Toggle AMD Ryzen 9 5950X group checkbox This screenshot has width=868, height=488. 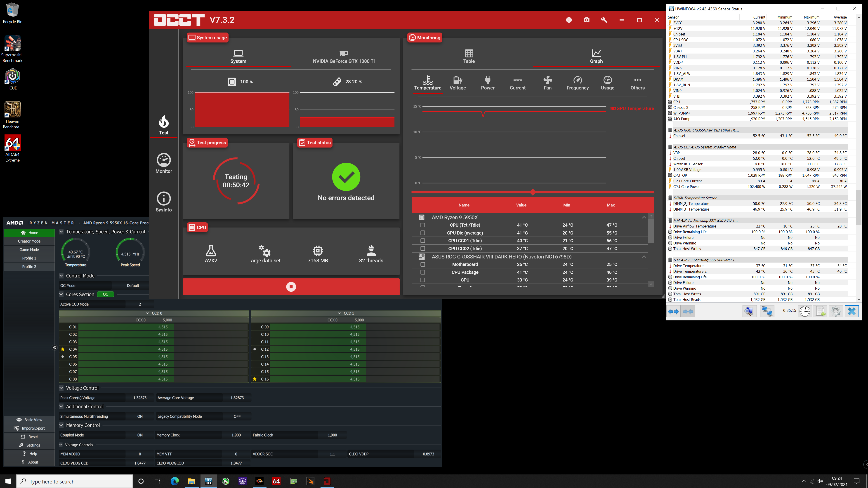[422, 217]
